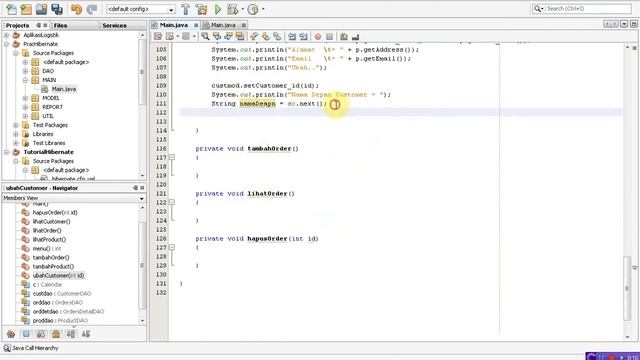This screenshot has height=360, width=640.
Task: Open the editor document list dropdown
Action: [x=624, y=24]
